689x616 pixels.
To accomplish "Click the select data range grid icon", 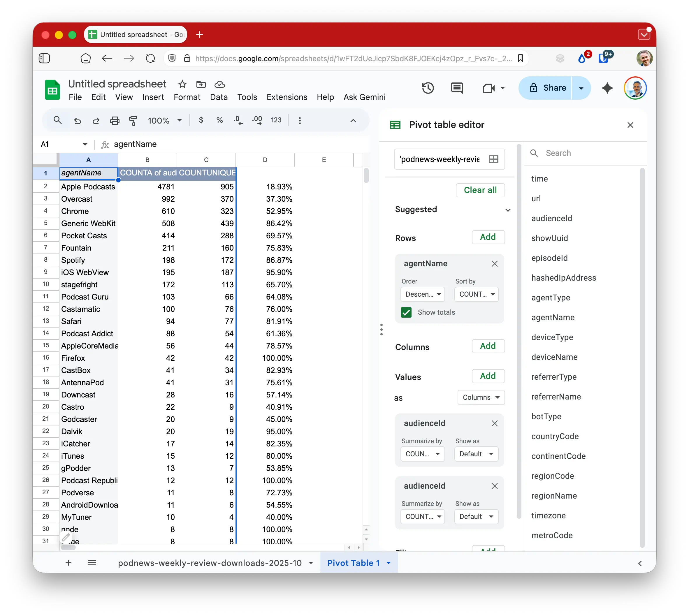I will tap(493, 159).
